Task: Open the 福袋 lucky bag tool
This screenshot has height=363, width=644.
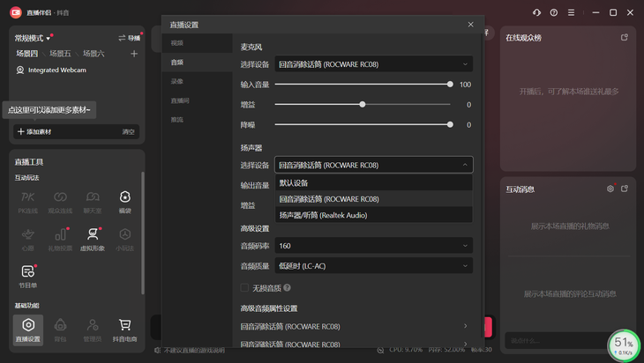Action: coord(124,200)
